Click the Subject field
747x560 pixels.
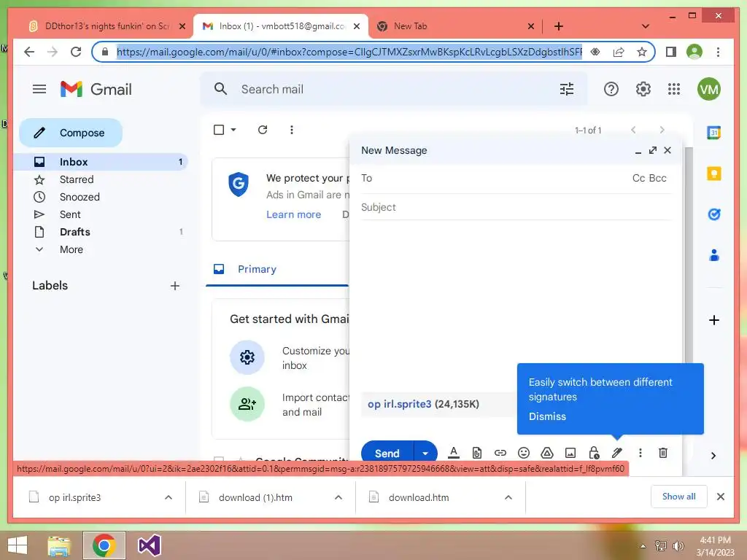coord(516,207)
